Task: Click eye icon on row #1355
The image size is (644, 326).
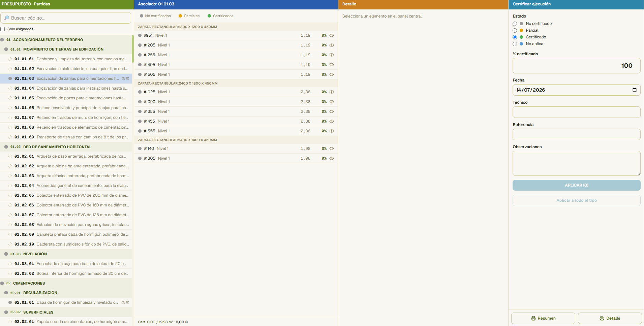Action: coord(332,111)
